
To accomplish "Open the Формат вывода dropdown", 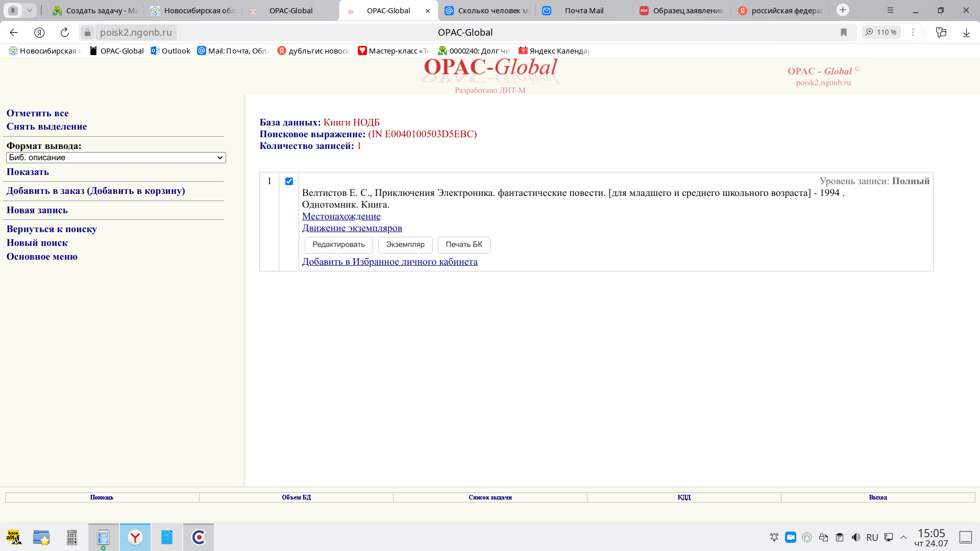I will point(116,158).
